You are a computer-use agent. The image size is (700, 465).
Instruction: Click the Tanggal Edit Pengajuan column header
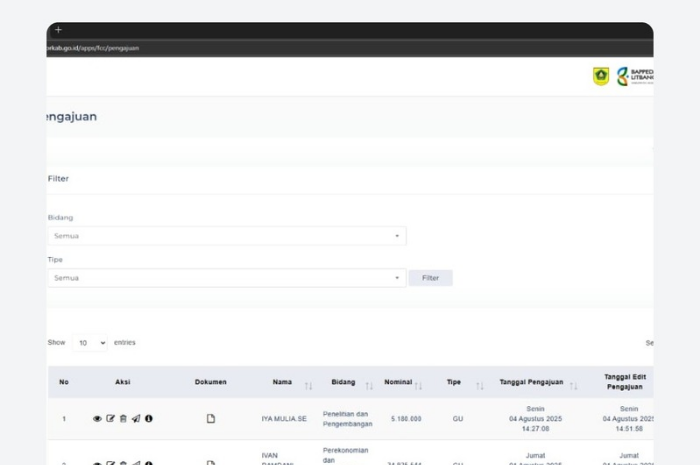click(625, 382)
